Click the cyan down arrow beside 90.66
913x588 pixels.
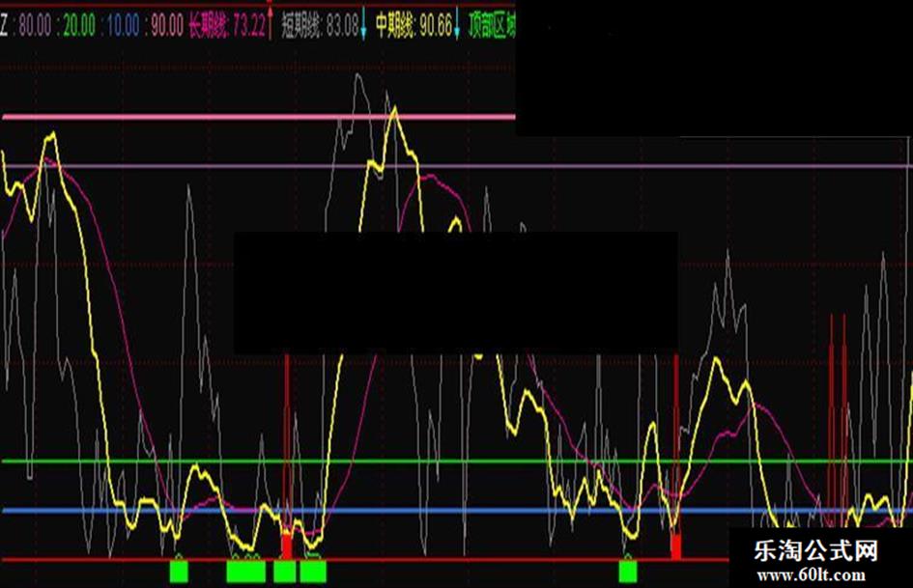click(457, 23)
